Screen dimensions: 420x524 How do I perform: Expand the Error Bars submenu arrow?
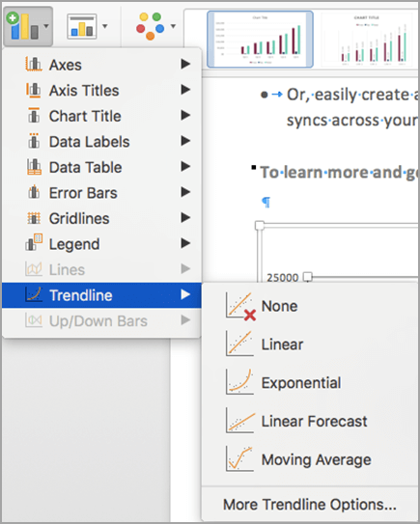[x=185, y=192]
